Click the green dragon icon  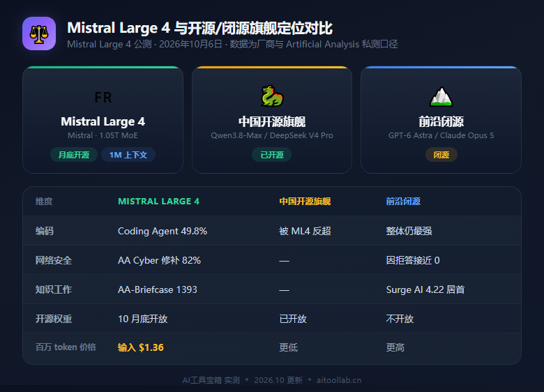click(272, 96)
